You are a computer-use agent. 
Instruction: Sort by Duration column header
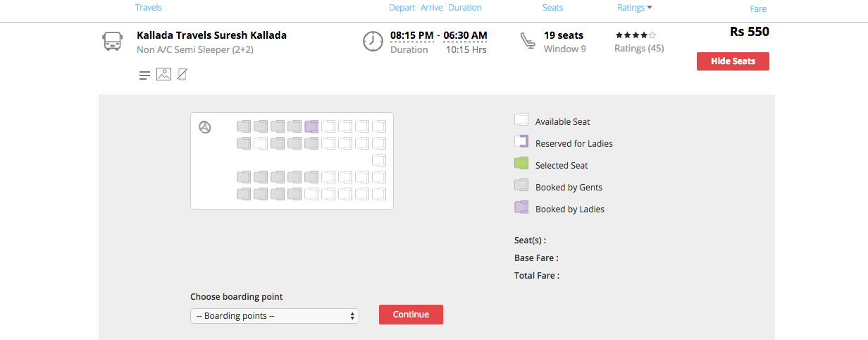[x=465, y=8]
